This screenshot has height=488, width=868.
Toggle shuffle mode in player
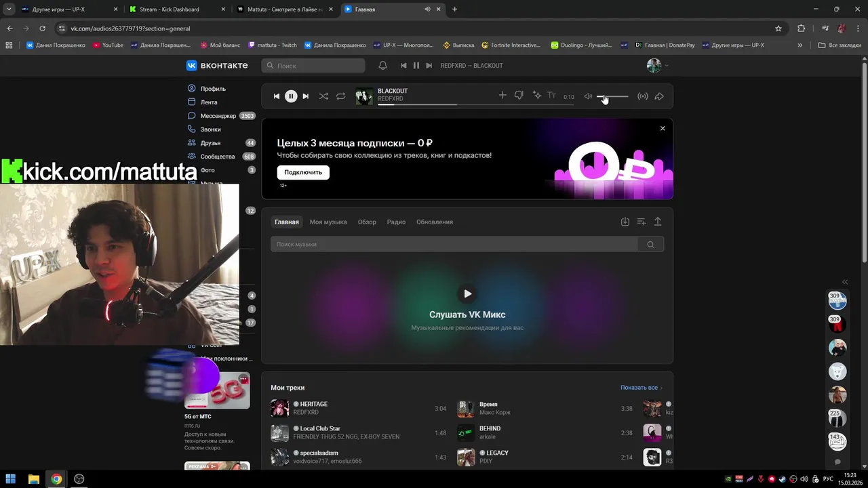pos(323,96)
